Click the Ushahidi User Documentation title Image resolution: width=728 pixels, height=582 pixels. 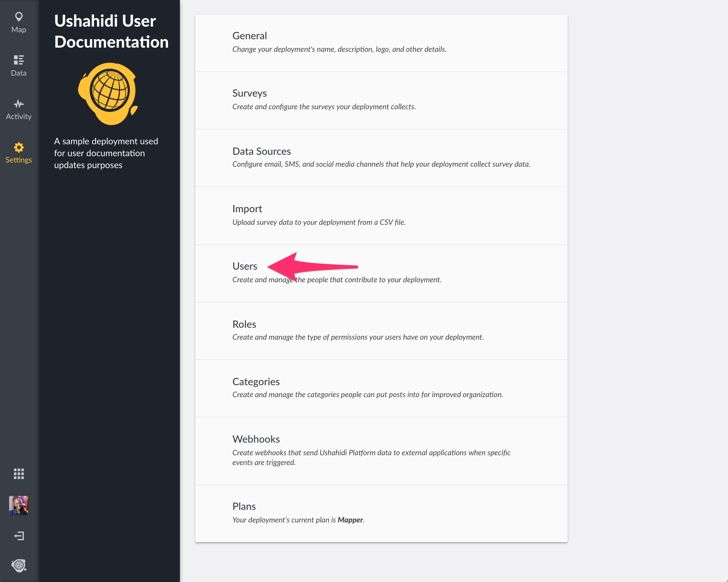click(x=111, y=32)
